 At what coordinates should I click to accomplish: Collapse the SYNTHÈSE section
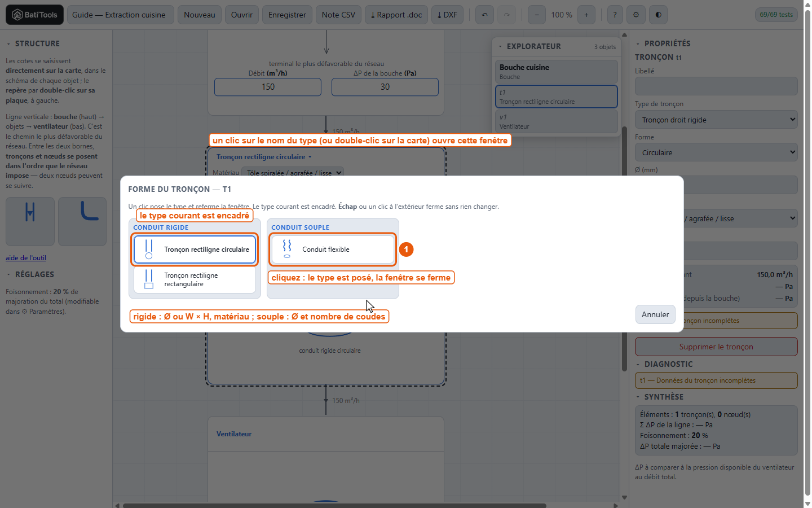coord(660,397)
